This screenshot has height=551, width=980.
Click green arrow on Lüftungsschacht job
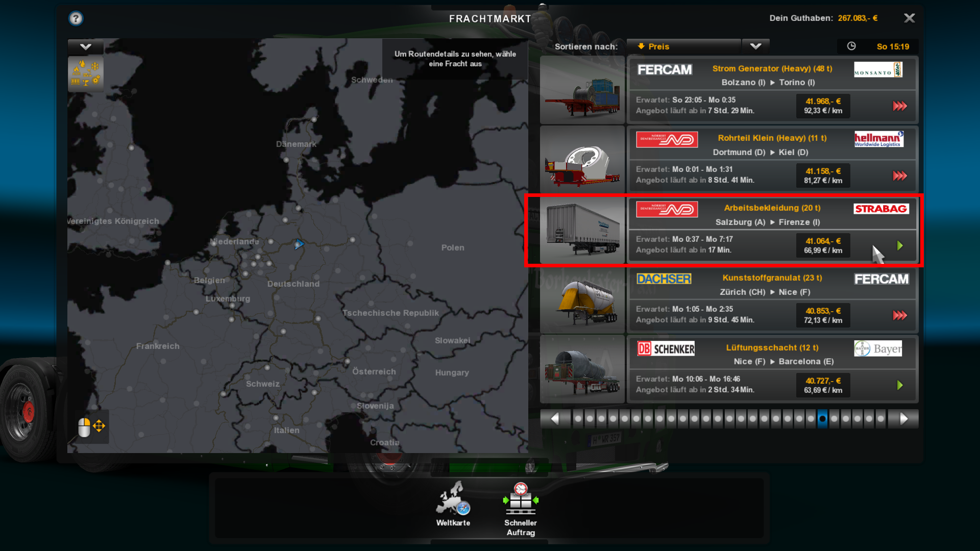point(900,385)
